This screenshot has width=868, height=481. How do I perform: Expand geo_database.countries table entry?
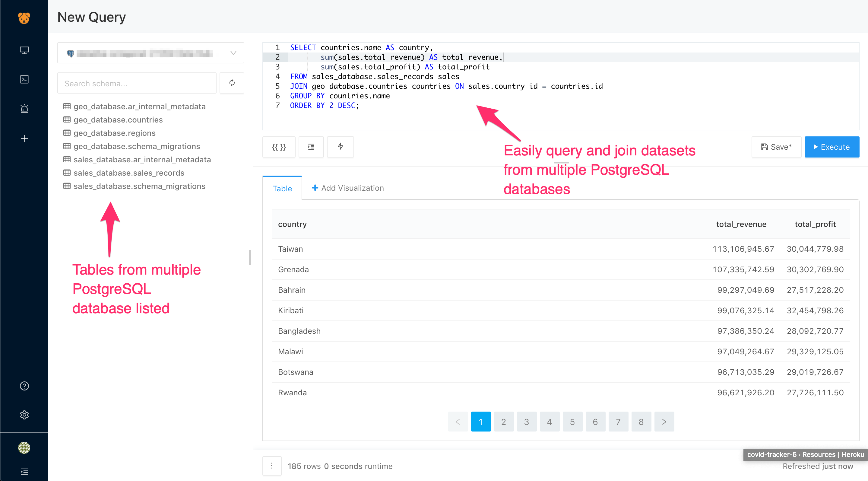(119, 120)
